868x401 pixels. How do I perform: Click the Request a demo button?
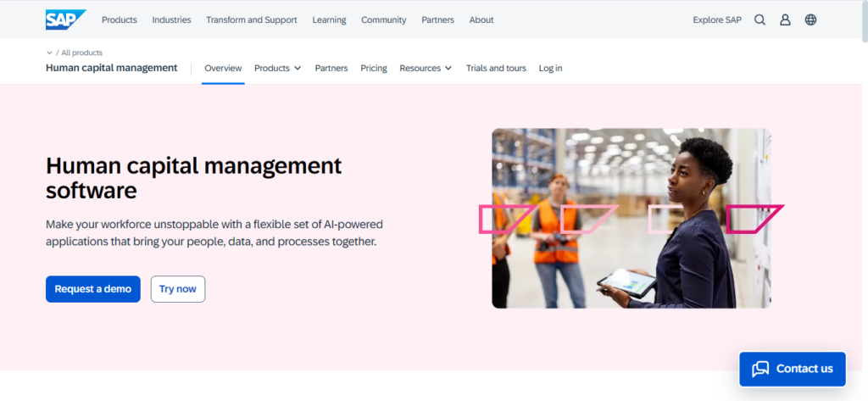tap(93, 289)
